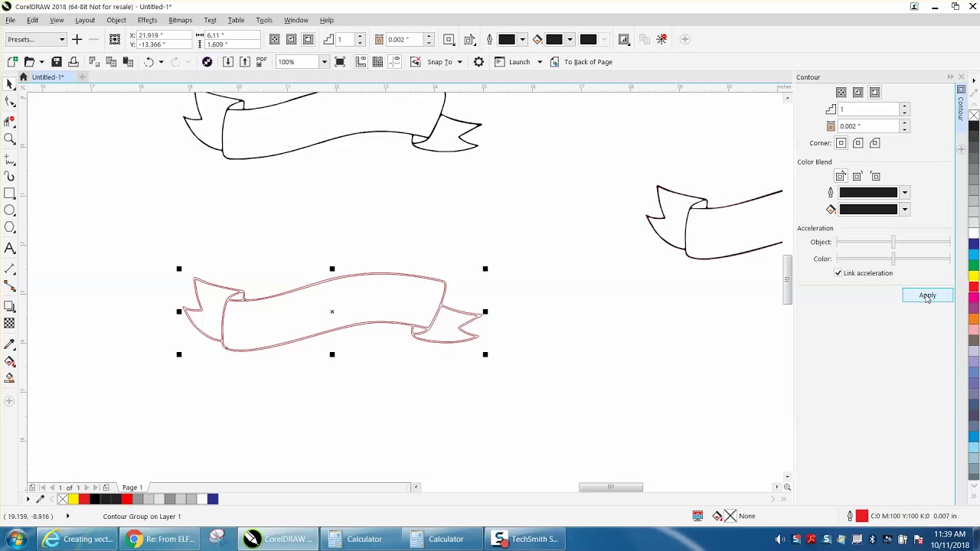
Task: Open the zoom level 100% dropdown
Action: click(324, 62)
